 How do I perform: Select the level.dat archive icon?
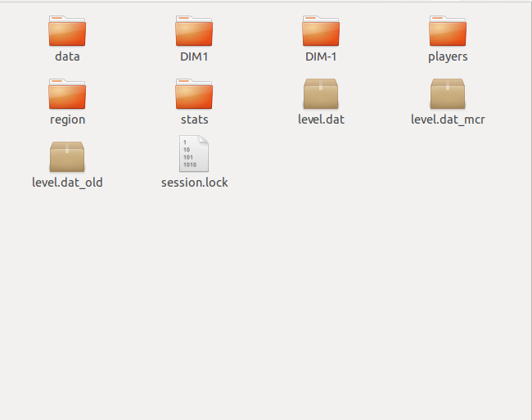point(321,93)
